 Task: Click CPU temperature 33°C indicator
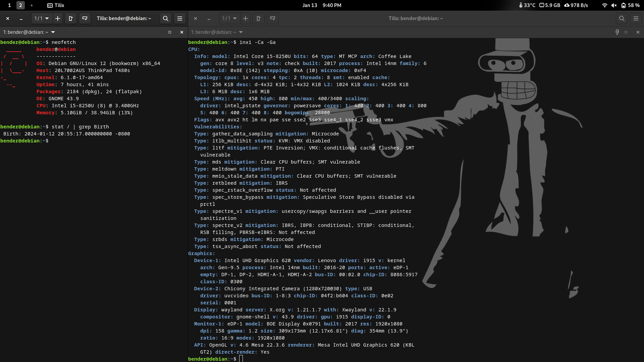[x=527, y=5]
